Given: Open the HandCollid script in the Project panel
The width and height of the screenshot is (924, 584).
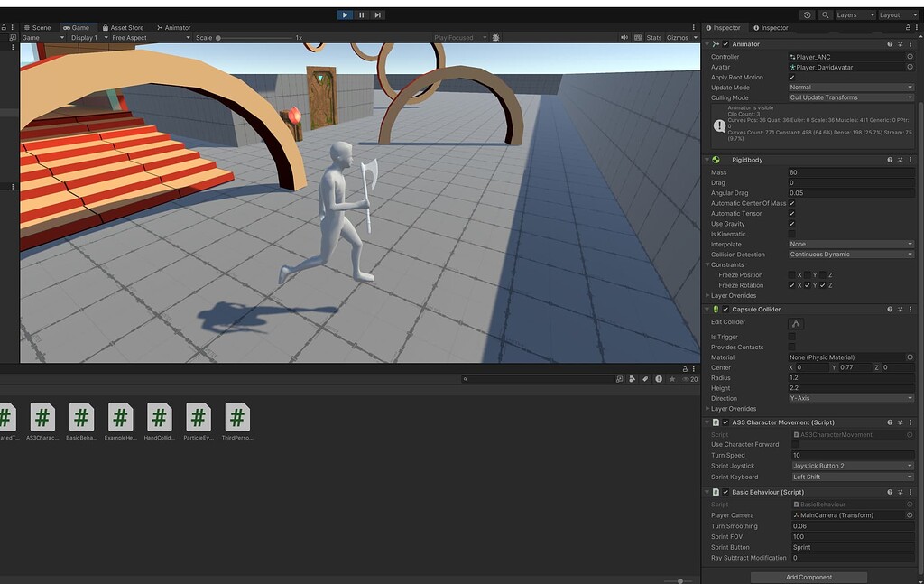Looking at the screenshot, I should click(x=159, y=418).
